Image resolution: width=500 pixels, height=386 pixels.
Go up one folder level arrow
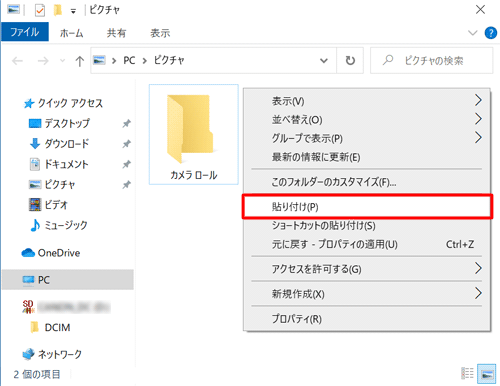[x=79, y=61]
